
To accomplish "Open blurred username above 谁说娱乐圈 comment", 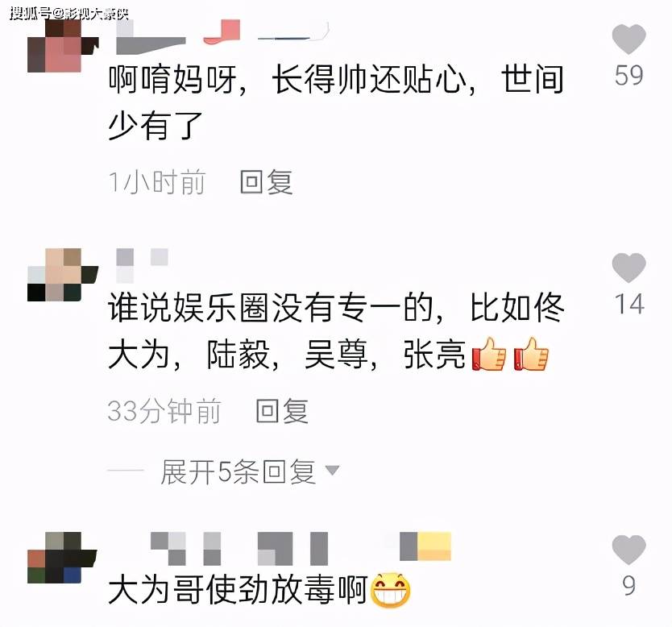I will tap(142, 265).
